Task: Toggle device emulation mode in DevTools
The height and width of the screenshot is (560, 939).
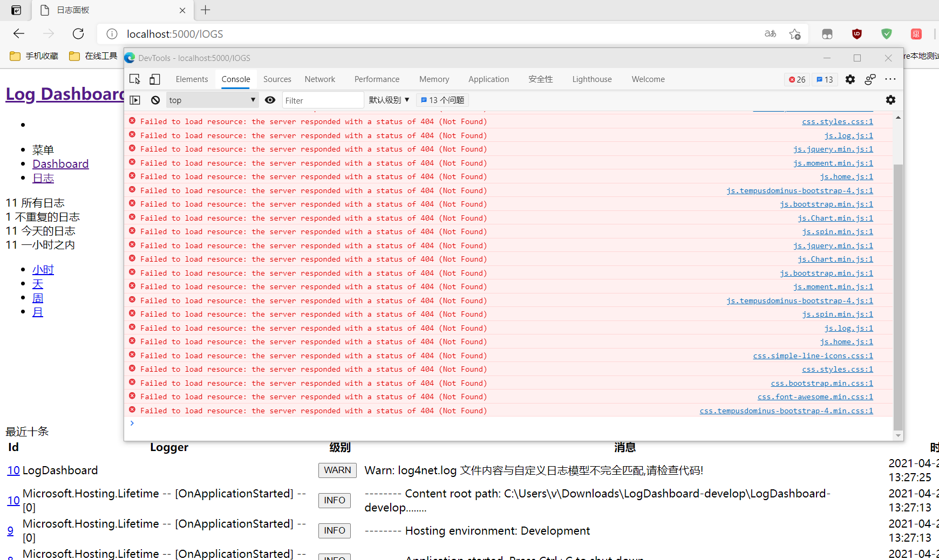Action: 155,79
